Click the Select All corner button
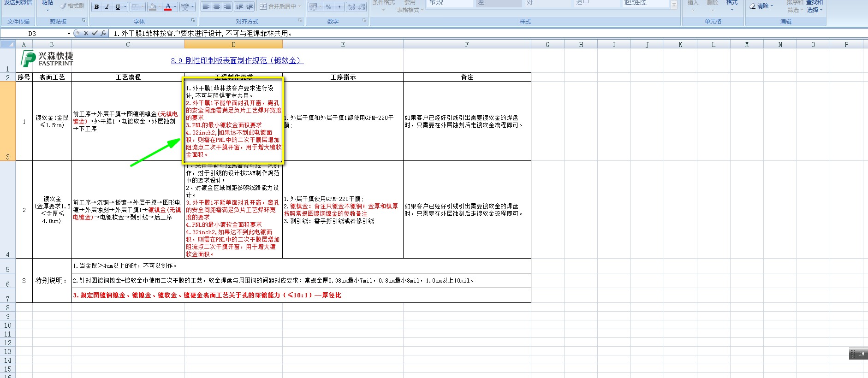This screenshot has height=378, width=868. pyautogui.click(x=7, y=44)
